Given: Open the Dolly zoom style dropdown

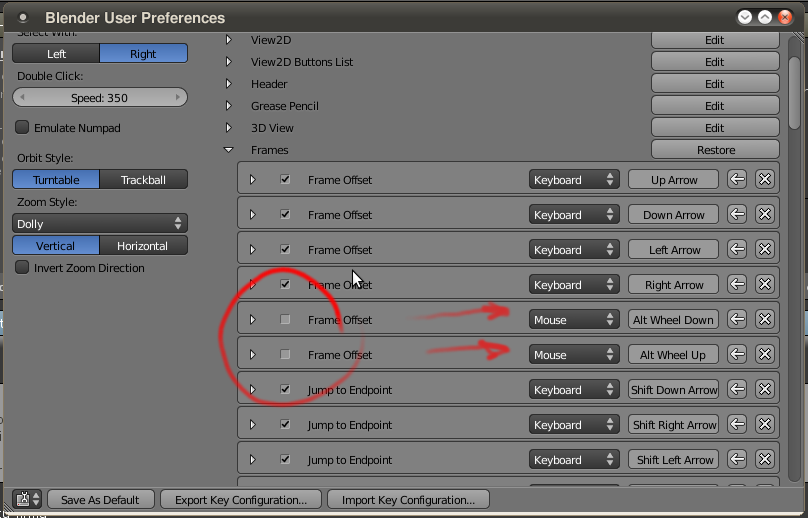Looking at the screenshot, I should point(100,224).
